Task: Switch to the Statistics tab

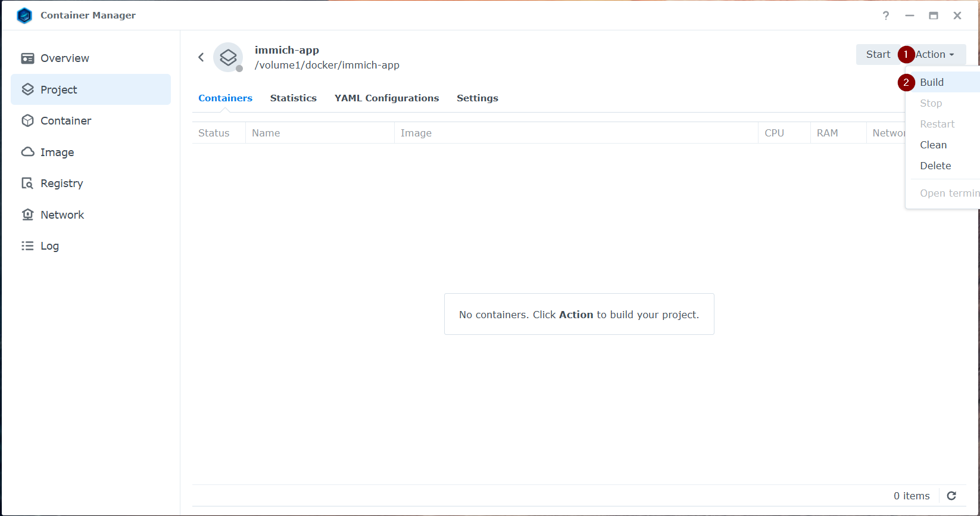Action: (294, 98)
